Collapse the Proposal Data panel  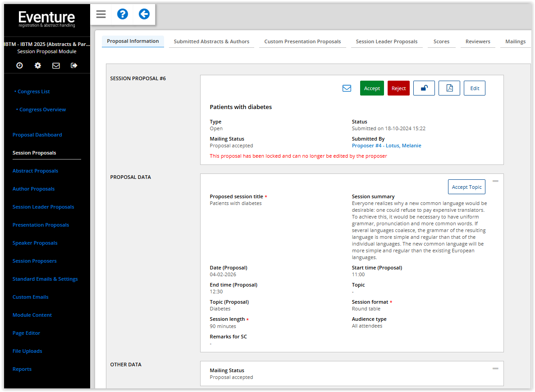(x=495, y=181)
